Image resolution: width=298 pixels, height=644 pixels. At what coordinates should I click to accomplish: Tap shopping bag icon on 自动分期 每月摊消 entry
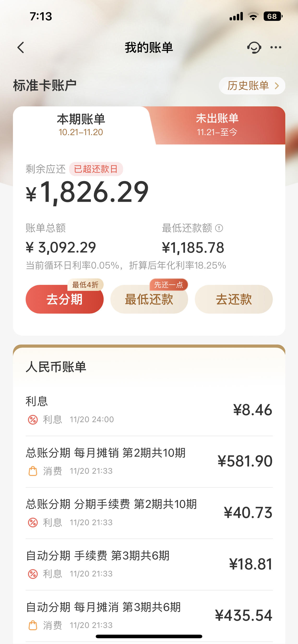pyautogui.click(x=33, y=625)
